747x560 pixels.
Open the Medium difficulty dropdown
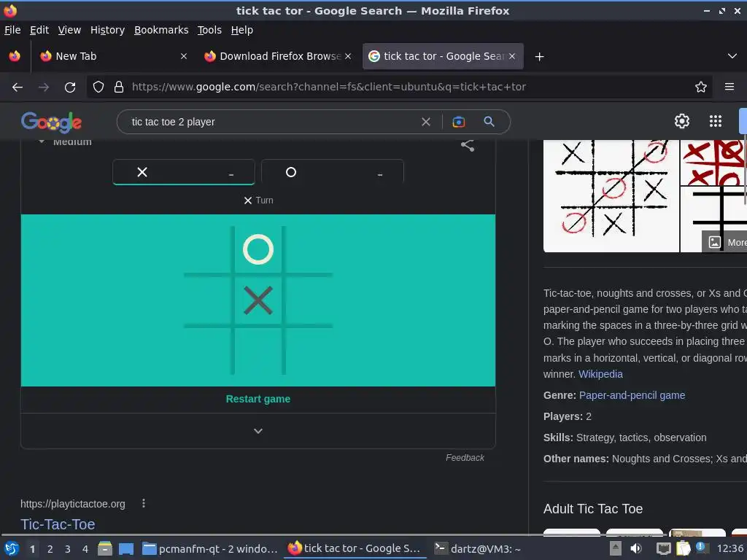point(65,142)
